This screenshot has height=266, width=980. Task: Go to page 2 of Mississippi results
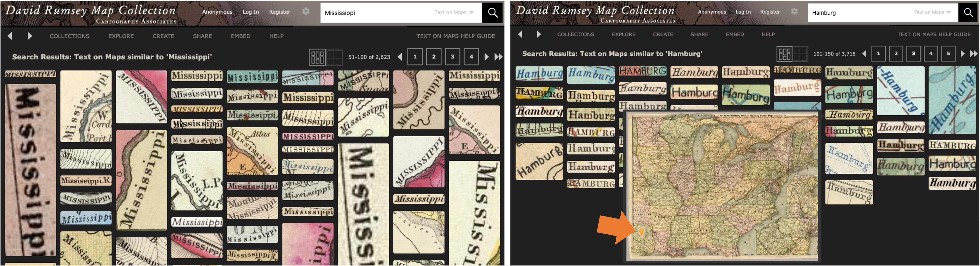(434, 57)
